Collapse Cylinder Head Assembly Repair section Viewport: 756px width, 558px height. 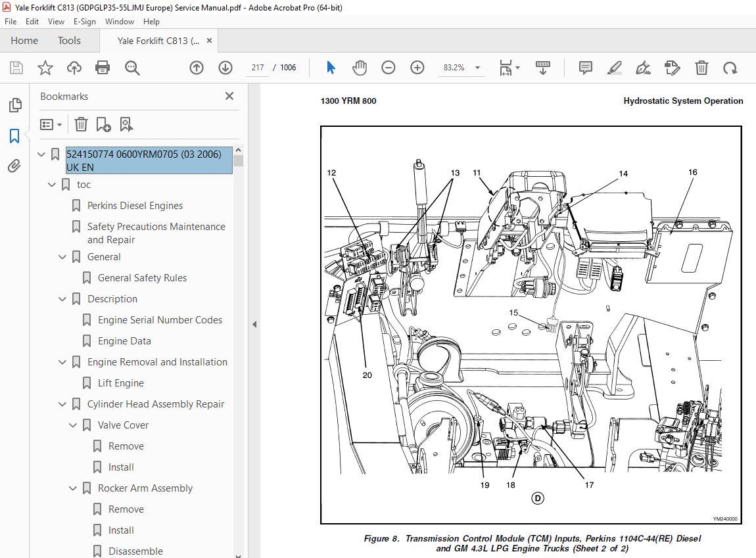(x=62, y=404)
